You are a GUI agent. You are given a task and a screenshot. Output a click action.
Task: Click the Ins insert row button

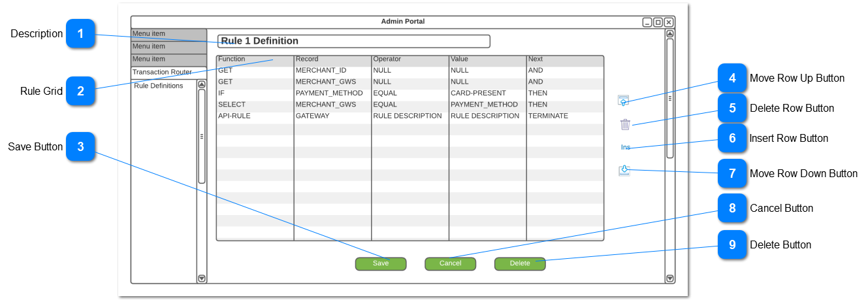click(625, 148)
